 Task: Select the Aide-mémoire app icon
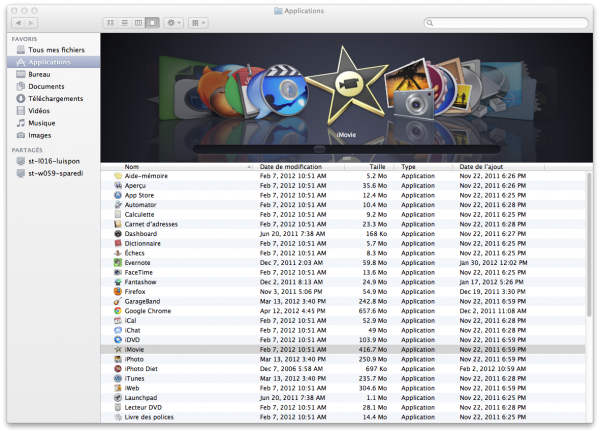pyautogui.click(x=118, y=176)
